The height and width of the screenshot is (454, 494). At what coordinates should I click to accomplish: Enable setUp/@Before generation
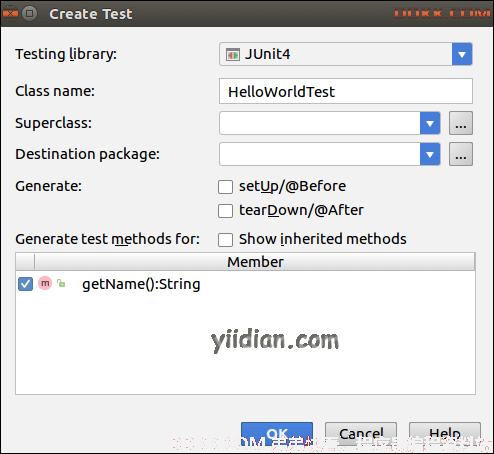click(225, 187)
